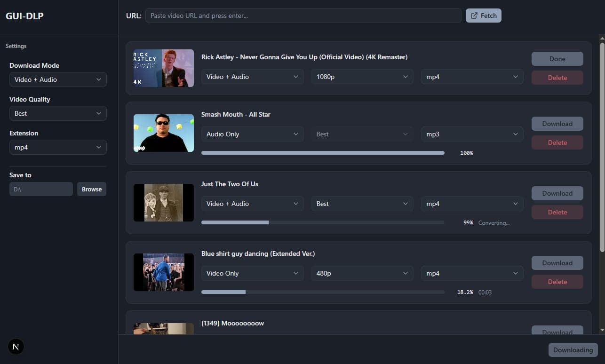This screenshot has height=364, width=605.
Task: Click the Rick Astley video thumbnail
Action: (x=164, y=68)
